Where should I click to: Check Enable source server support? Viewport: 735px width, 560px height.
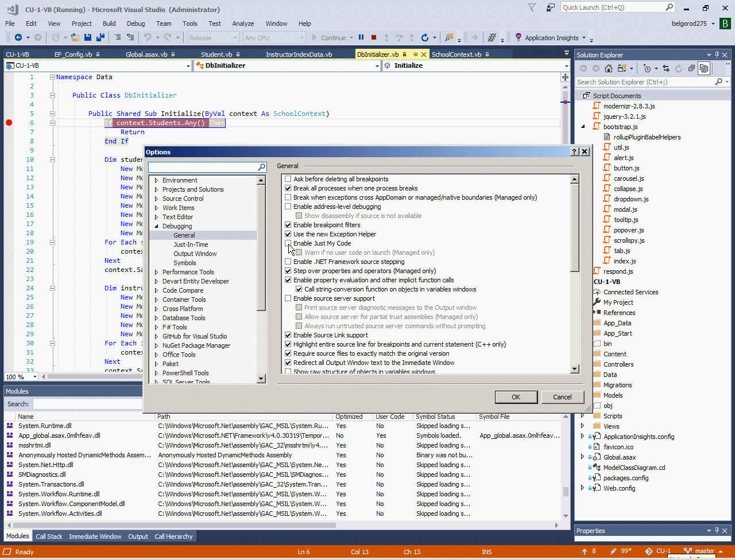pyautogui.click(x=288, y=298)
